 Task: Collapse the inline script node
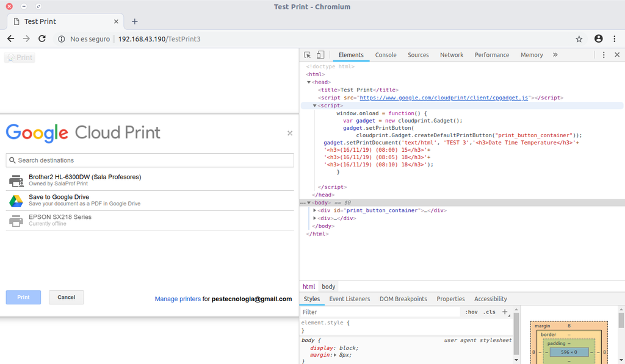coord(314,105)
